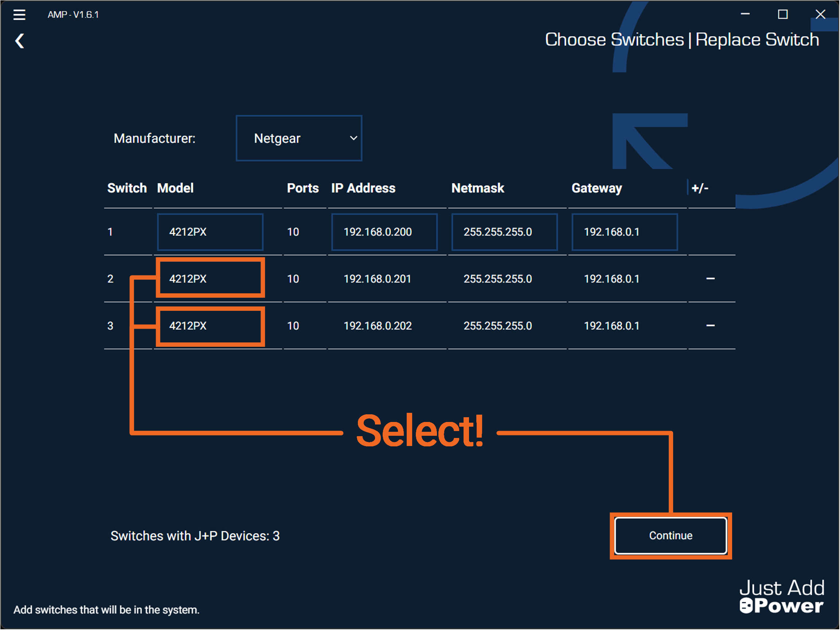
Task: Maximize the AMP window
Action: 783,15
